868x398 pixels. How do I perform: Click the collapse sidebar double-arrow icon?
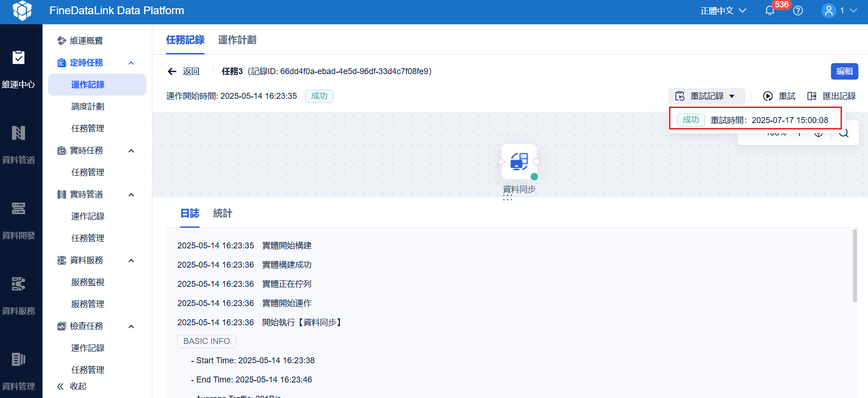(60, 386)
